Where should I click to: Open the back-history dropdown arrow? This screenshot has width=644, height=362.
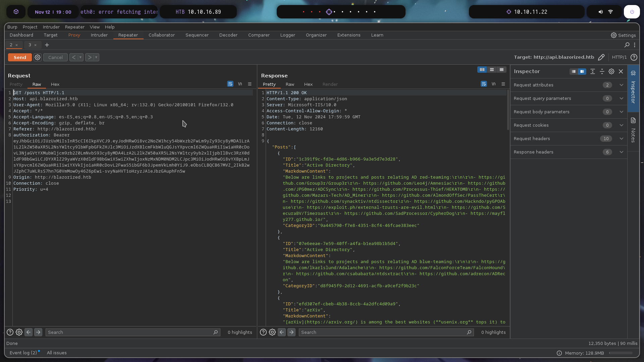click(x=80, y=57)
